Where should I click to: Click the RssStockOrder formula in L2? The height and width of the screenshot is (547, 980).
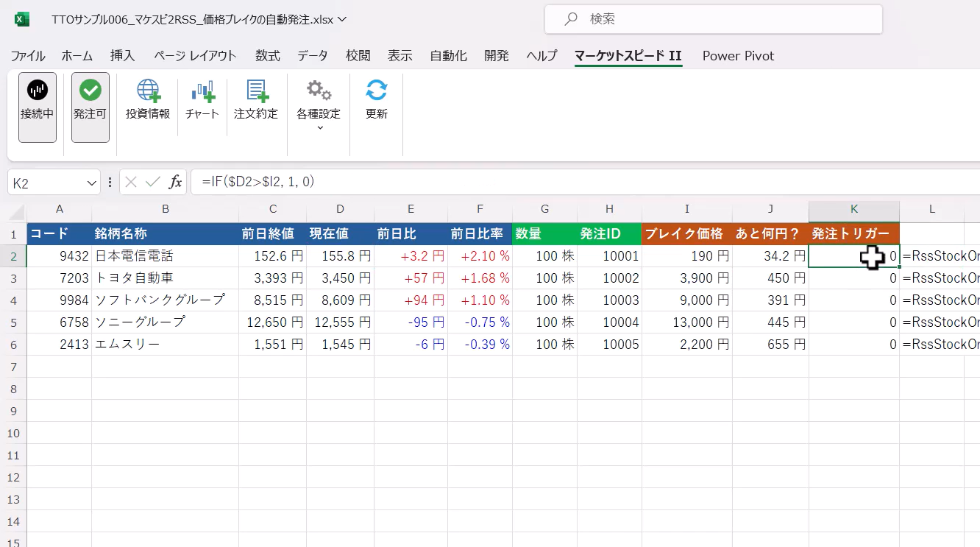point(940,256)
